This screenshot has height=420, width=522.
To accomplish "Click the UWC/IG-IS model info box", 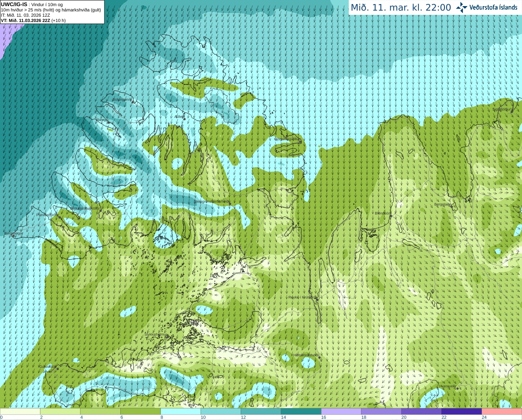I will (x=52, y=12).
